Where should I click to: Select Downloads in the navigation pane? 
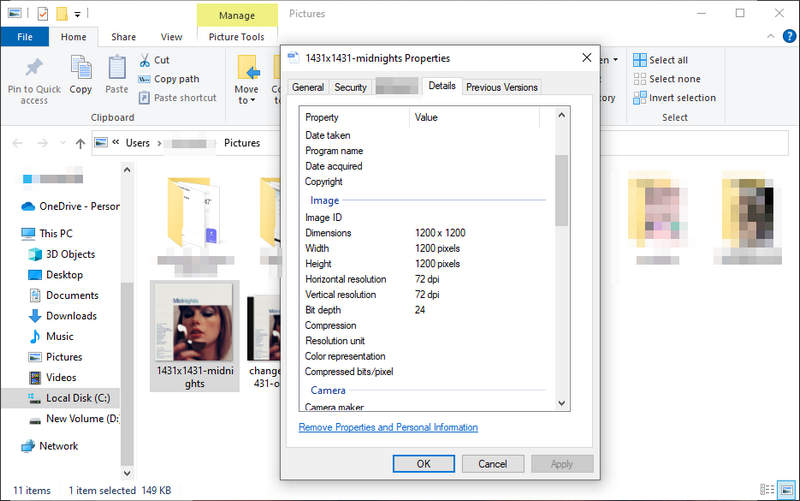coord(71,316)
